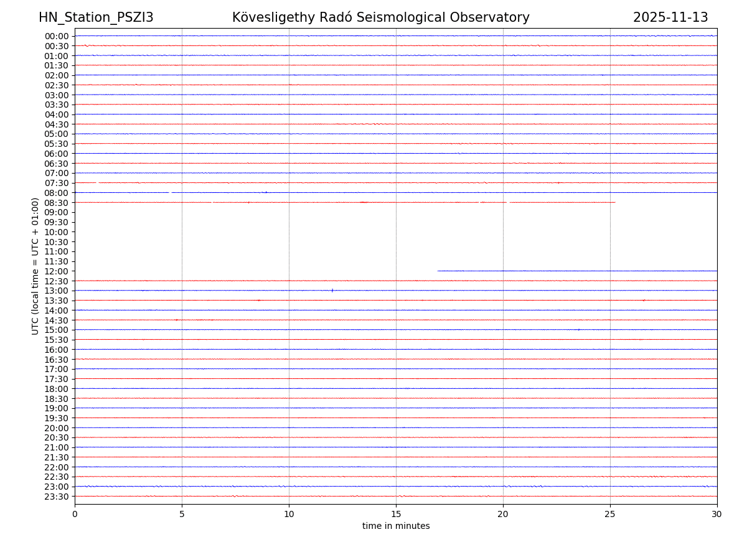Click the 10:00 row time label

(x=56, y=232)
